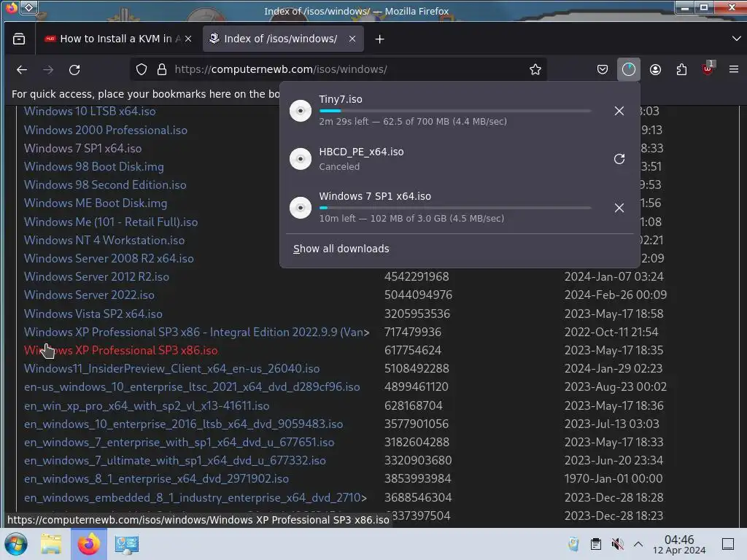
Task: Click the forward navigation arrow
Action: tap(48, 69)
